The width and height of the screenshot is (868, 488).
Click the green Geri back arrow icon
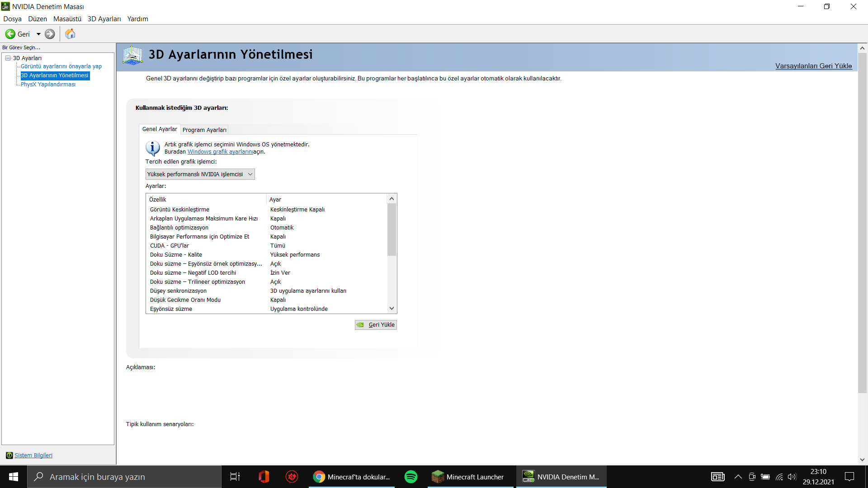click(10, 34)
